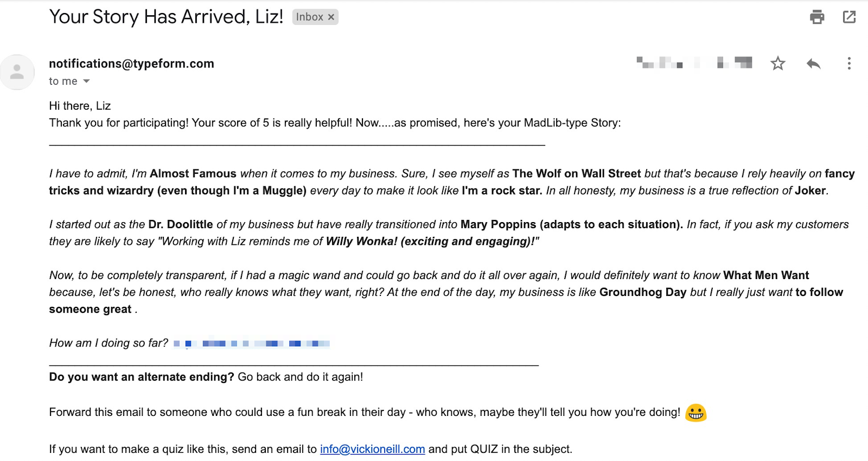The height and width of the screenshot is (461, 868).
Task: Click the 'to me' recipient text
Action: point(63,81)
